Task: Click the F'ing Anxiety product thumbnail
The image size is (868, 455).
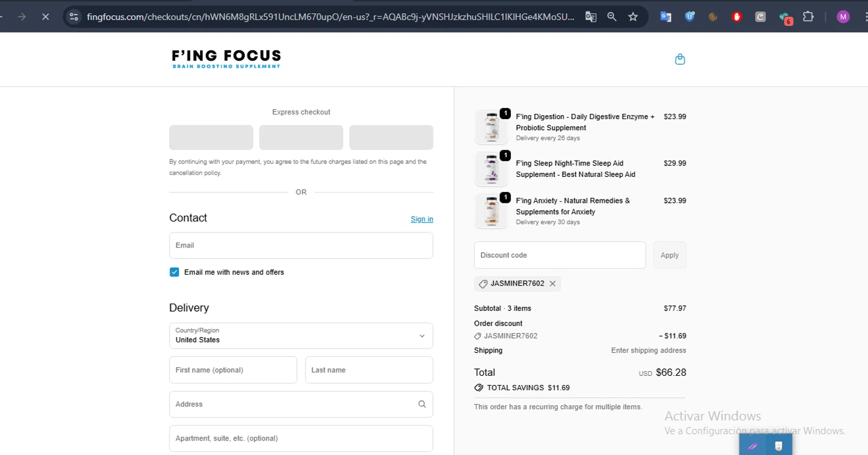Action: 491,211
